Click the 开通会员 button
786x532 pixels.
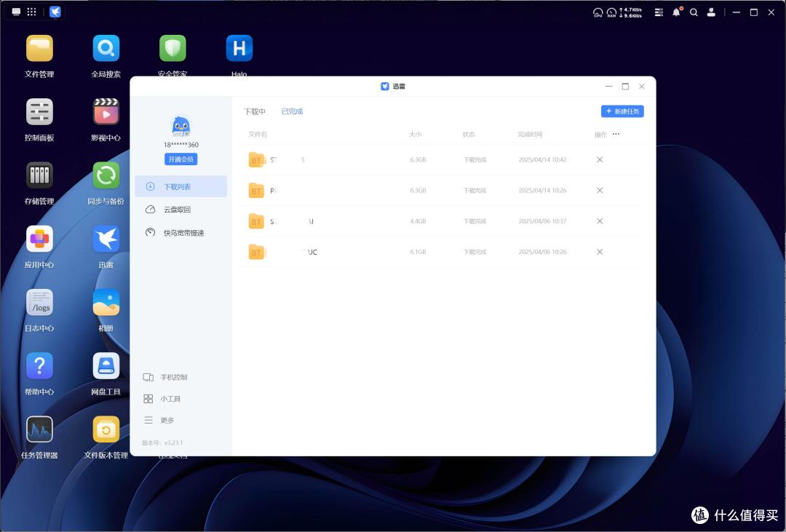coord(181,159)
